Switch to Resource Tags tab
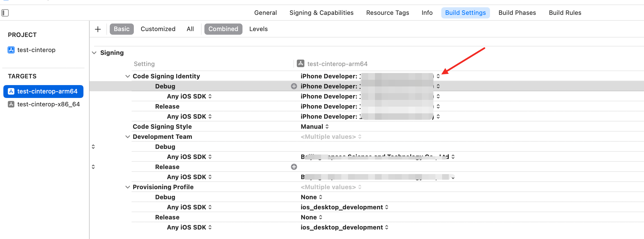The height and width of the screenshot is (239, 644). pos(388,13)
